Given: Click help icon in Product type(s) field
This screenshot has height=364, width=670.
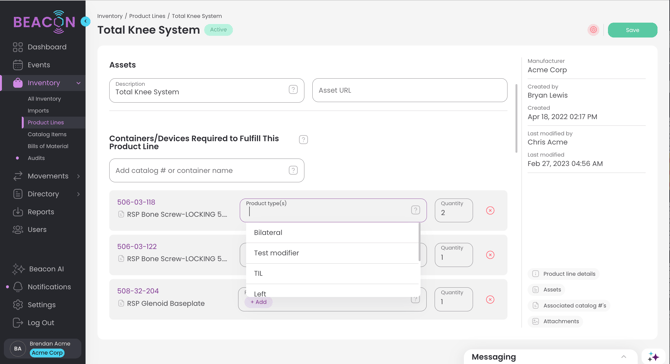Looking at the screenshot, I should point(415,210).
